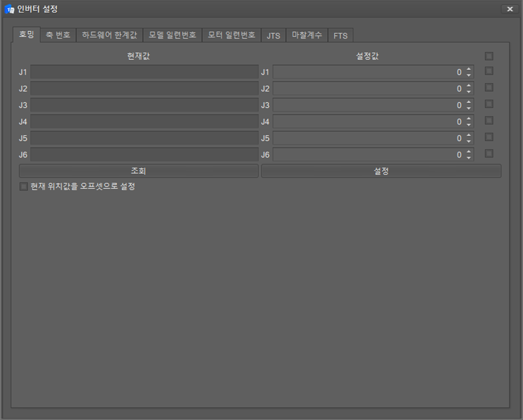Increment the J3 set value stepper

click(x=469, y=102)
